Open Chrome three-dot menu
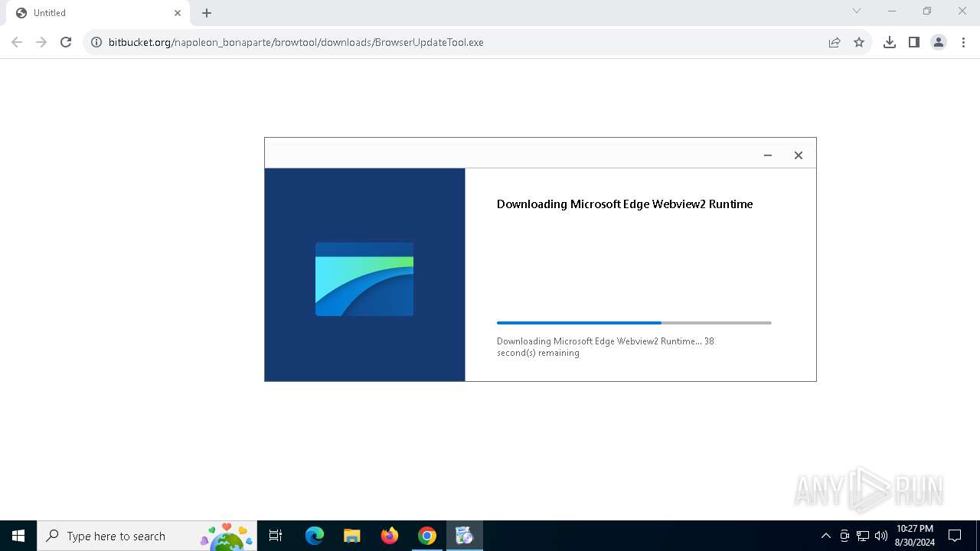Screen dimensions: 980x551 pos(963,42)
